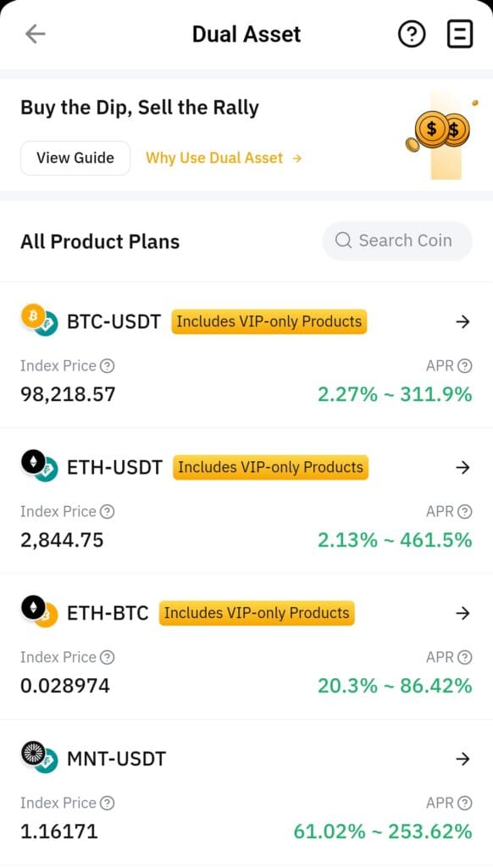Open the help icon in the top bar
The width and height of the screenshot is (493, 868).
click(412, 34)
